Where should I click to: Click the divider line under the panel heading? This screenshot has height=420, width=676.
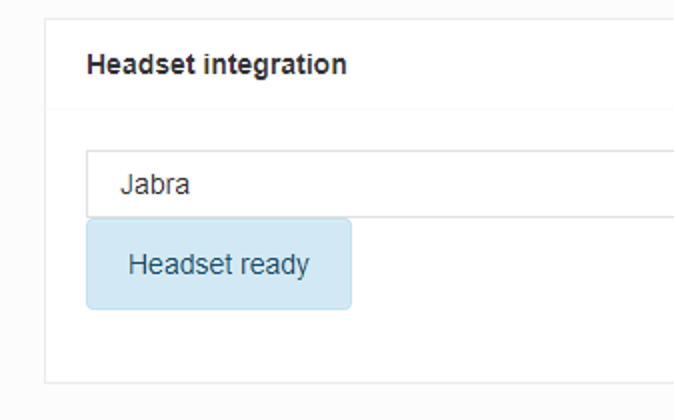[x=360, y=109]
